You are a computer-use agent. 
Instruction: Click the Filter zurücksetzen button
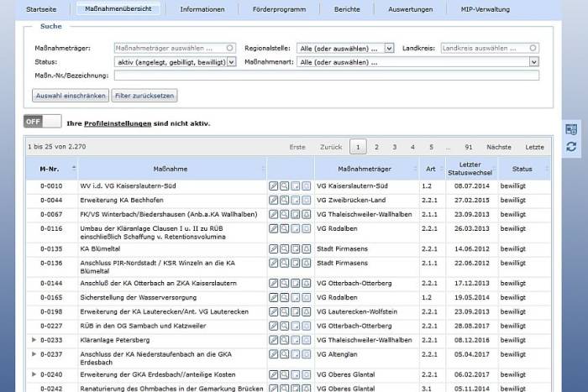(144, 96)
